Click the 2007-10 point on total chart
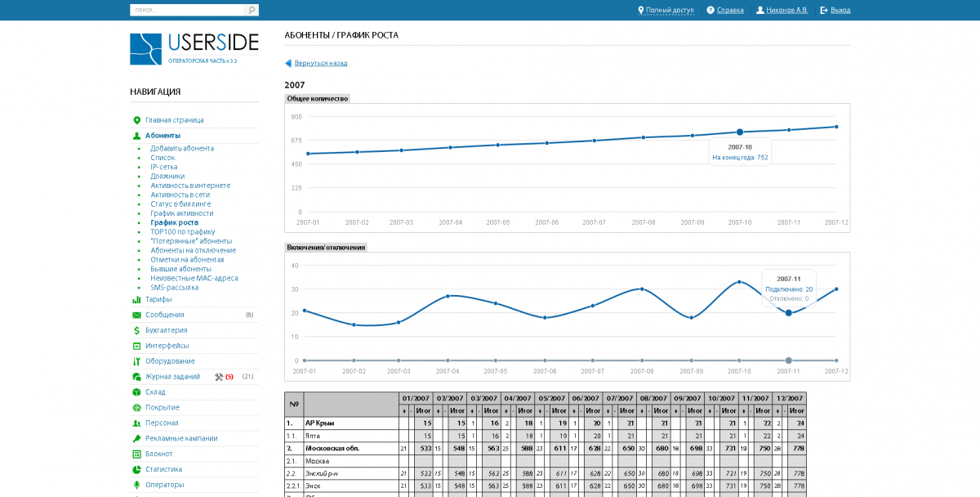Viewport: 980px width, 497px height. [740, 132]
